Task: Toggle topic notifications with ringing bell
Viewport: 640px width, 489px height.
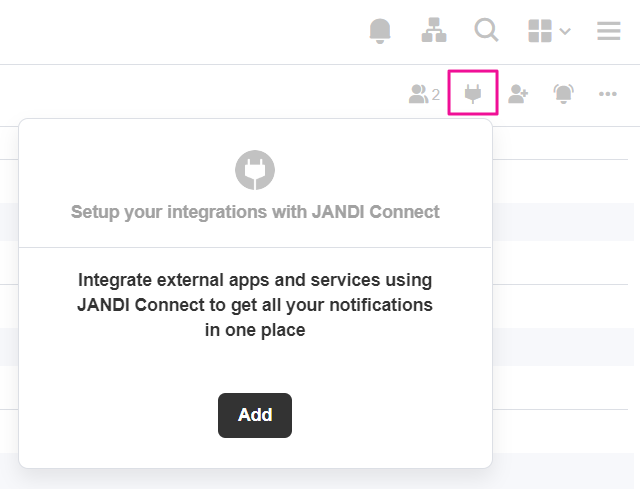Action: [564, 94]
